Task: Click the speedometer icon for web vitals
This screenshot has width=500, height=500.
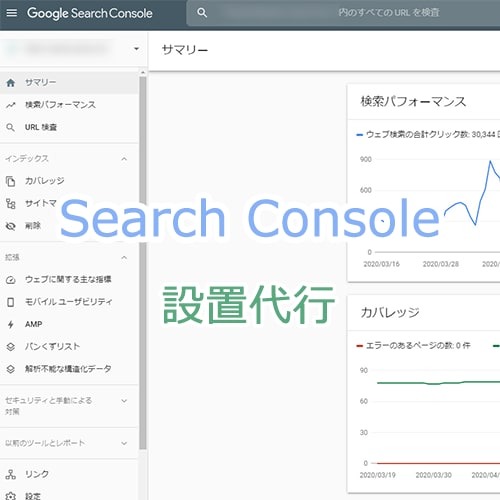Action: [11, 280]
